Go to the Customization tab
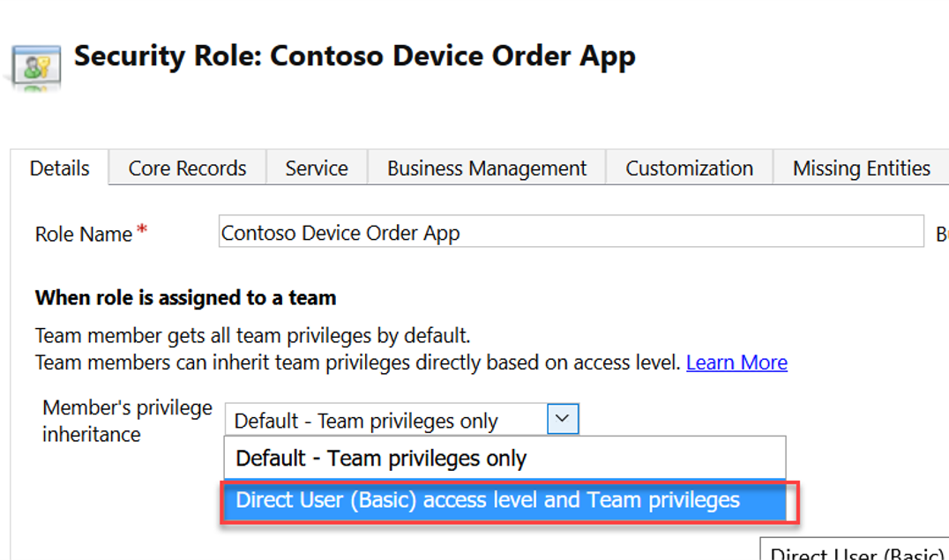Viewport: 949px width, 560px height. click(689, 168)
